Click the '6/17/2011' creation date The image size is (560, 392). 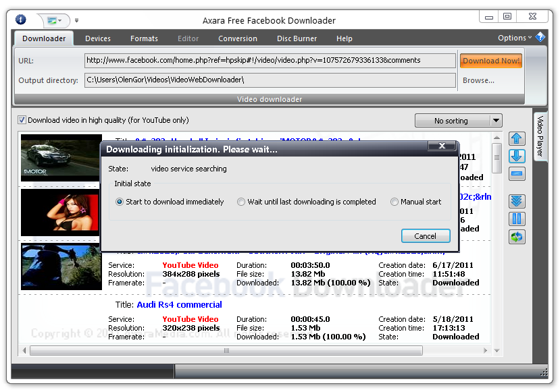click(x=453, y=265)
